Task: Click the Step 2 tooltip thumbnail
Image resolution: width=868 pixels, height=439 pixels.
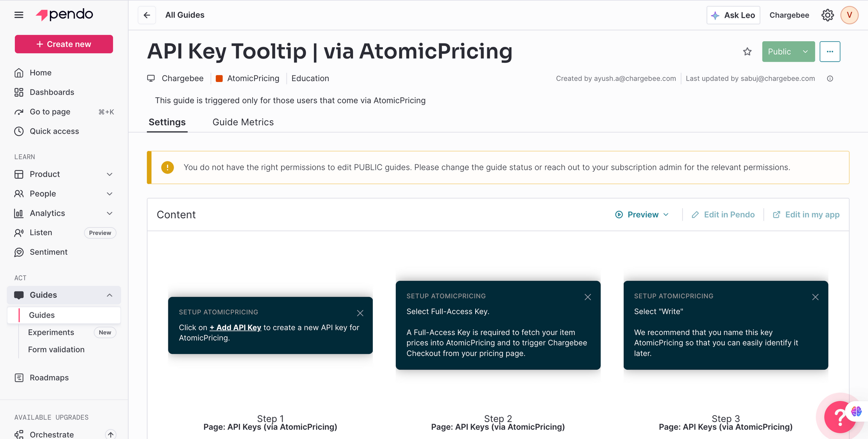Action: coord(498,325)
